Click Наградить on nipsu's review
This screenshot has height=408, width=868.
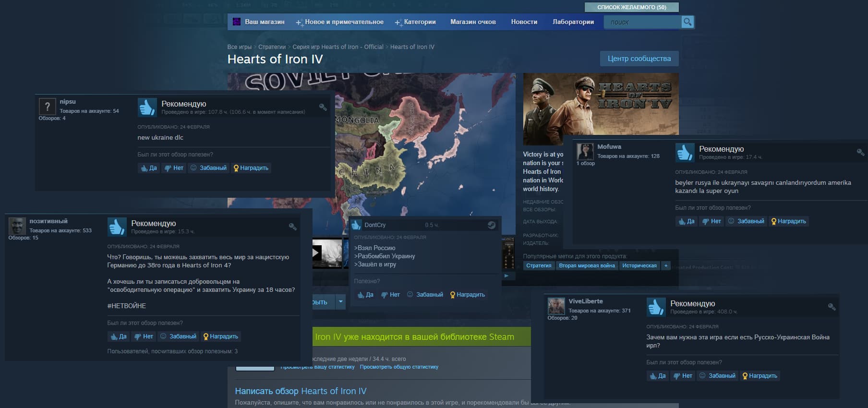click(251, 168)
